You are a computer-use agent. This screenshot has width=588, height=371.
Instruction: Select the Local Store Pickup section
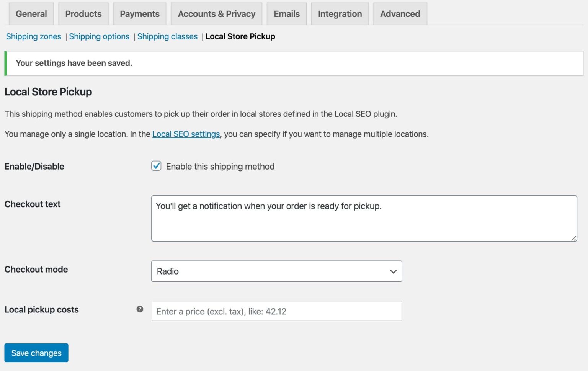[240, 36]
